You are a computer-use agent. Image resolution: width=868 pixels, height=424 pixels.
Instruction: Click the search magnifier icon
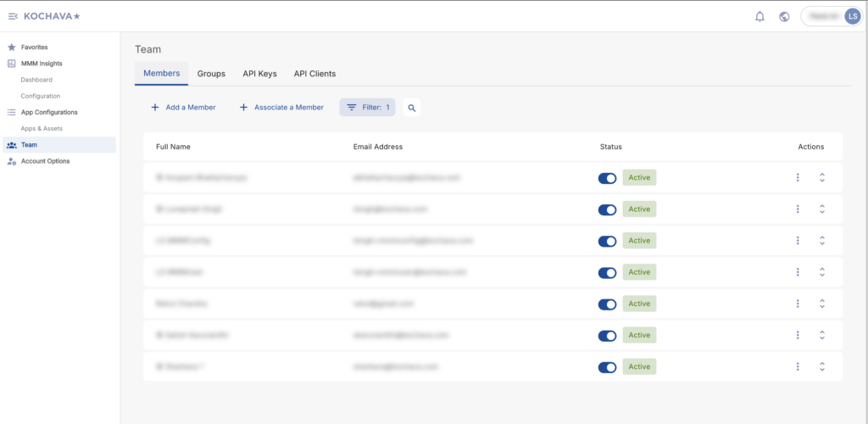(x=412, y=108)
